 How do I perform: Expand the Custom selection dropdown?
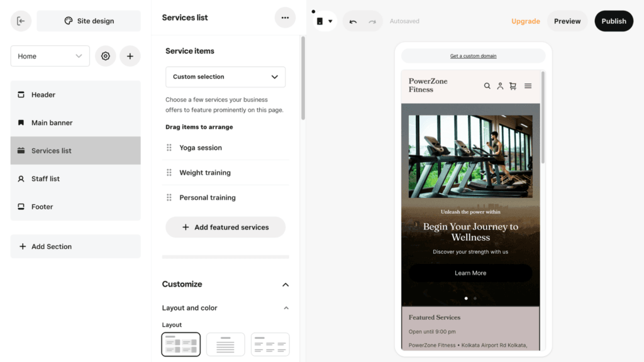(225, 77)
